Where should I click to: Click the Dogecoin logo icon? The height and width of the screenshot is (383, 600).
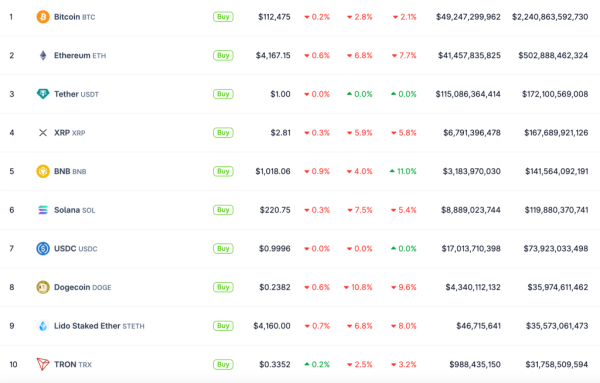coord(43,287)
